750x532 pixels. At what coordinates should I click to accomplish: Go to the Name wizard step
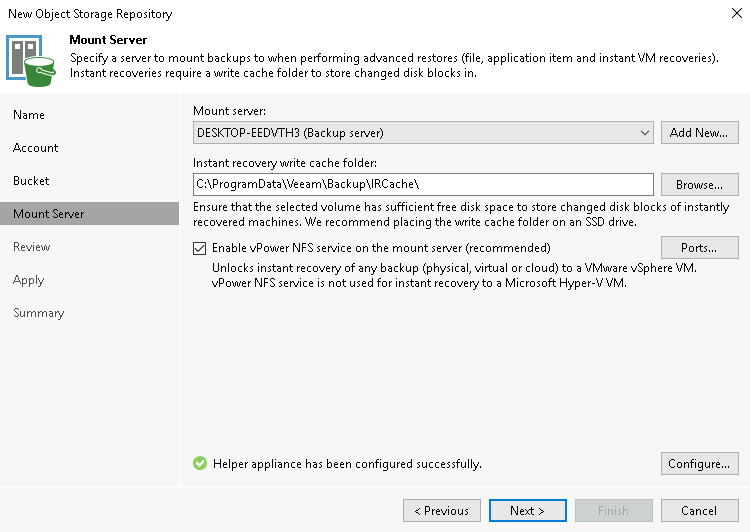click(x=29, y=115)
